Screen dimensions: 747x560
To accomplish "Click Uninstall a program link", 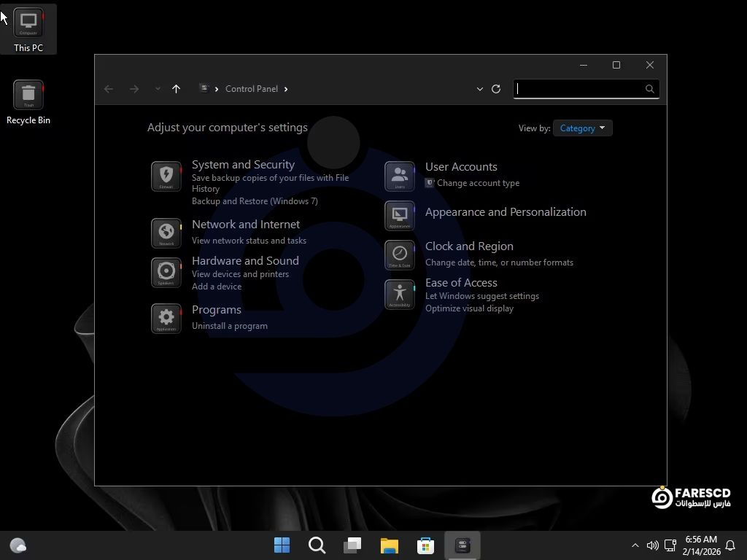I will pyautogui.click(x=229, y=326).
